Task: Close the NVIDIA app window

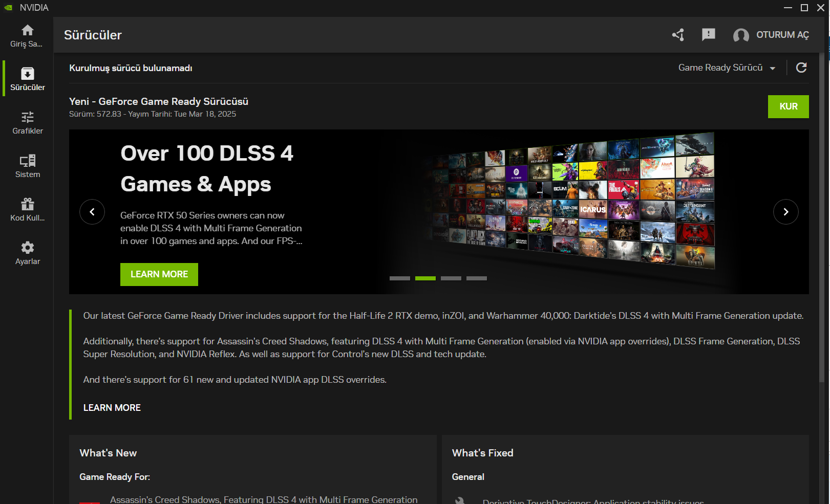Action: pyautogui.click(x=821, y=8)
